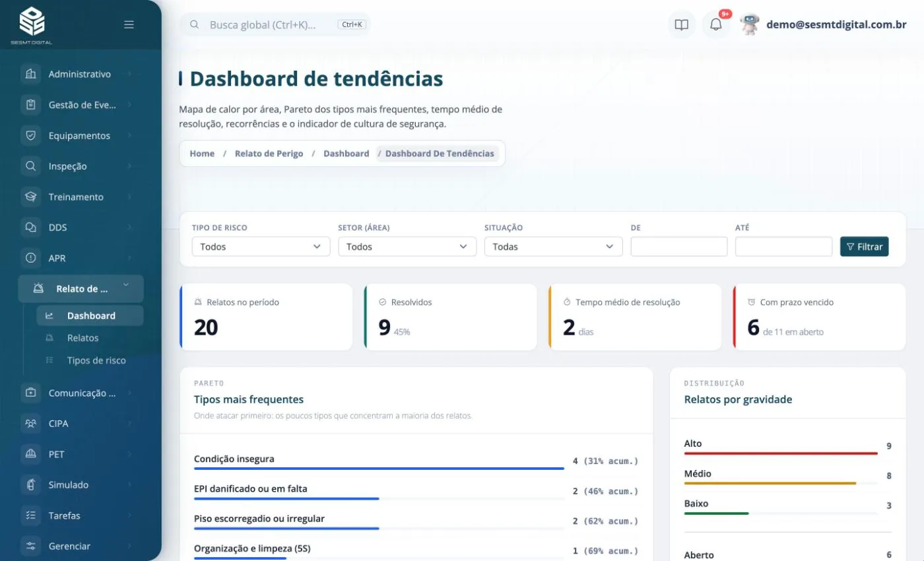The image size is (924, 561).
Task: Click the Simulado fire extinguisher icon
Action: click(30, 484)
